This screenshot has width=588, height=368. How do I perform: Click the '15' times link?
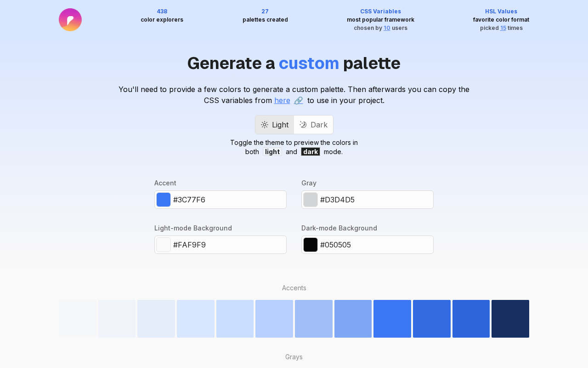pos(503,28)
